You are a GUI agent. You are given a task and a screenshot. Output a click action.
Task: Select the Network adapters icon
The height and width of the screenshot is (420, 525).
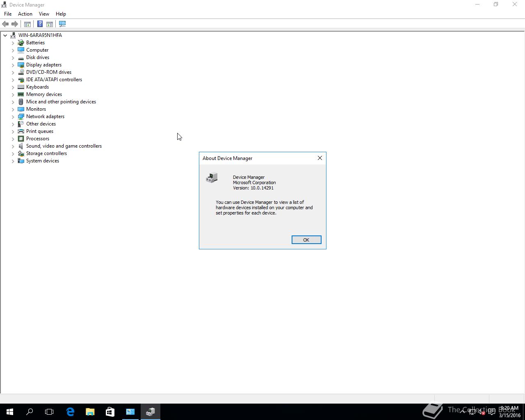coord(21,116)
